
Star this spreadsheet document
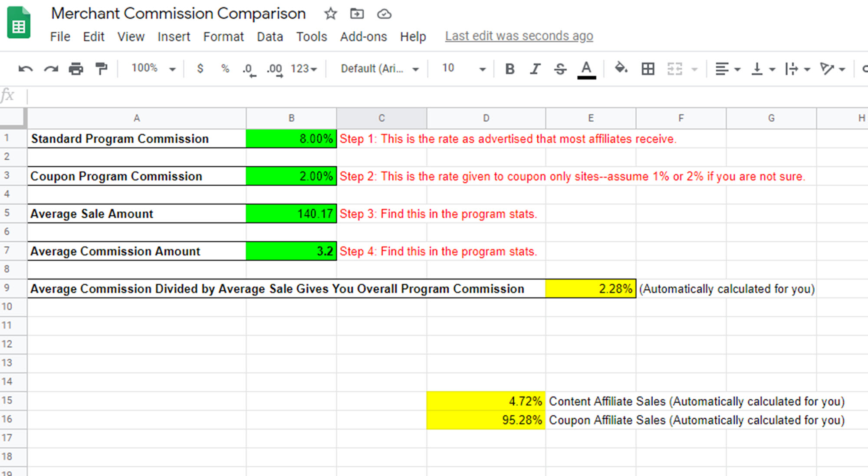(330, 14)
